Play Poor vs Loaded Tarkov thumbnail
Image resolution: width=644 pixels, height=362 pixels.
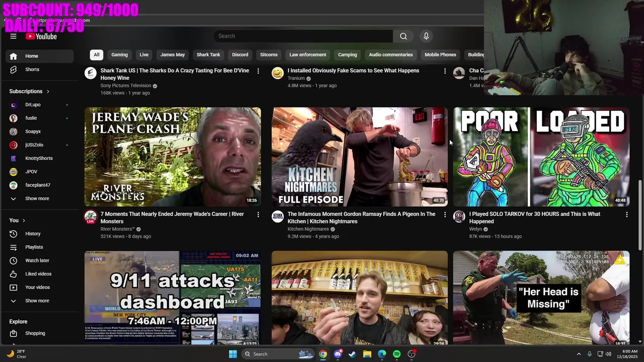[541, 156]
